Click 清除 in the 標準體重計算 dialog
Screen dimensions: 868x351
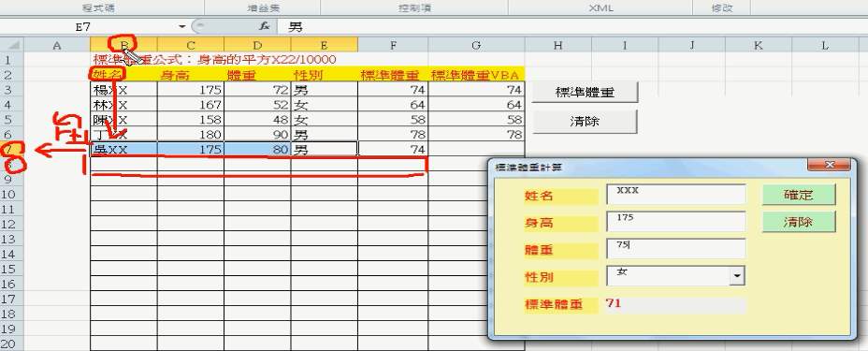[x=798, y=222]
